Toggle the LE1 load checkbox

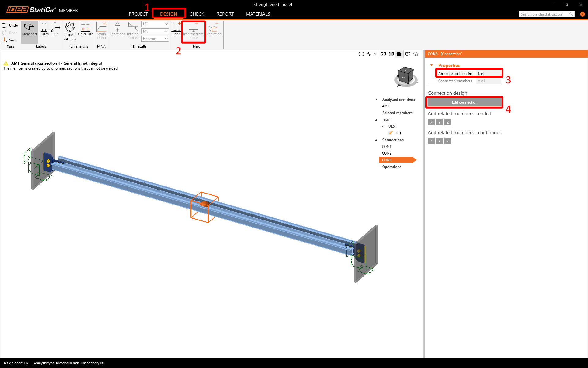click(390, 133)
